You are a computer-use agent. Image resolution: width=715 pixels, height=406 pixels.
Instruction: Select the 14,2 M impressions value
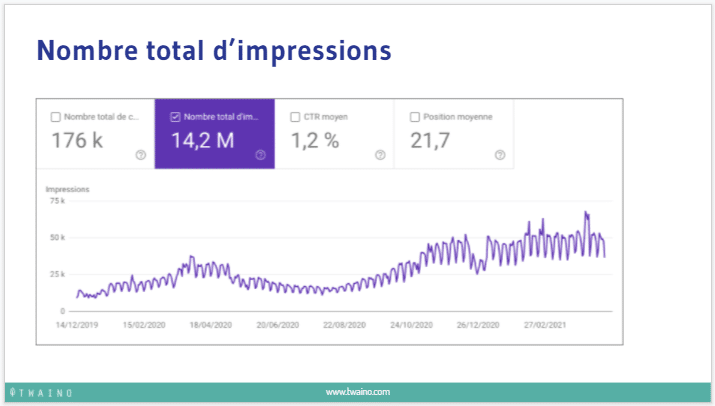pos(202,141)
